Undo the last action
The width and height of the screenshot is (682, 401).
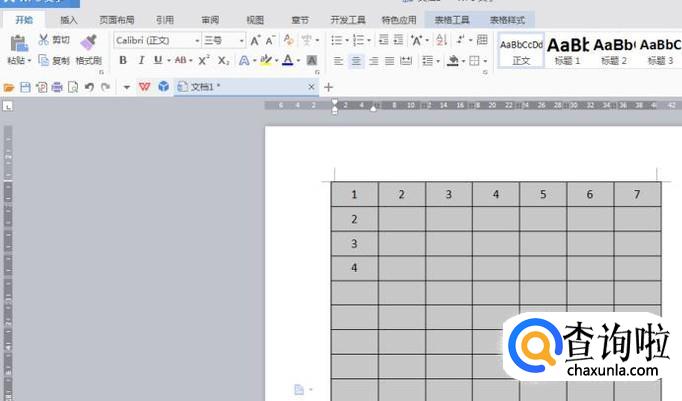89,87
